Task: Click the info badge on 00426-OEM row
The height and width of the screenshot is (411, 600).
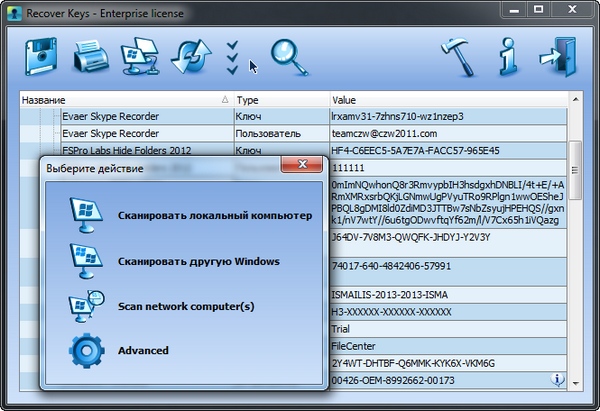Action: click(558, 380)
